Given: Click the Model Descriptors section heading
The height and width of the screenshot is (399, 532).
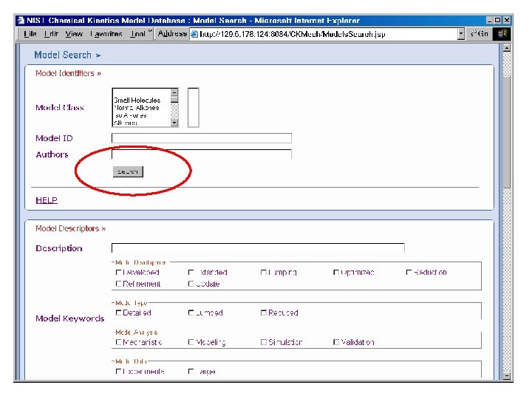Looking at the screenshot, I should pyautogui.click(x=71, y=228).
